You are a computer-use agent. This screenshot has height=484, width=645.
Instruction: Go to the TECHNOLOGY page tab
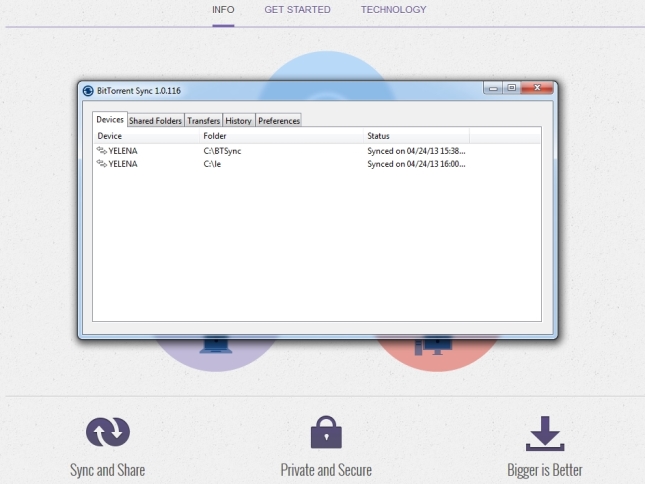[394, 9]
